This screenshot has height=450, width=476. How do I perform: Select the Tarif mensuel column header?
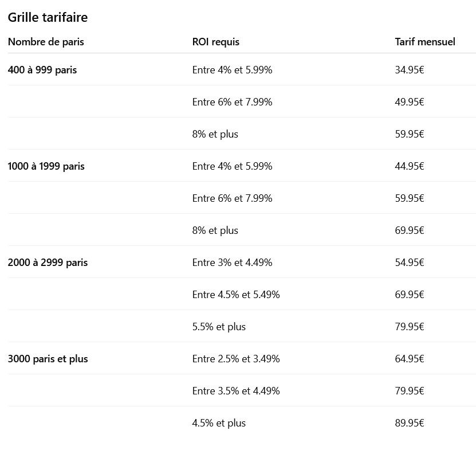tap(425, 42)
